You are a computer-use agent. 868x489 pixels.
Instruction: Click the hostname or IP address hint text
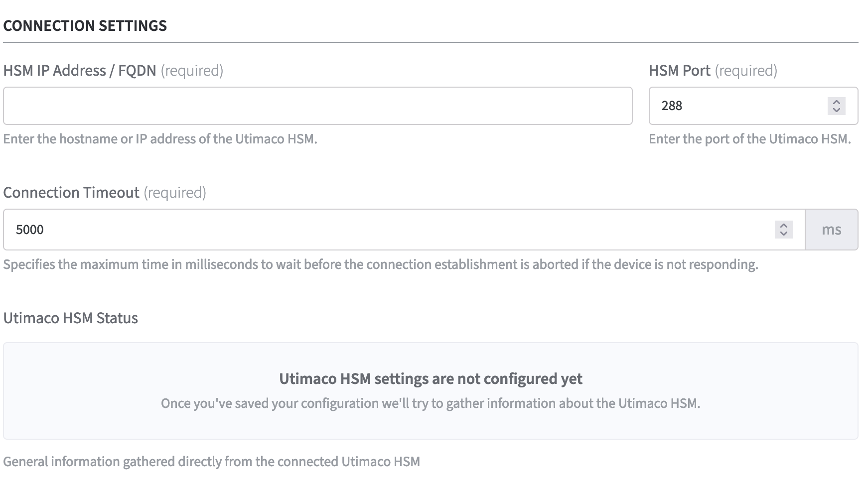[x=160, y=139]
